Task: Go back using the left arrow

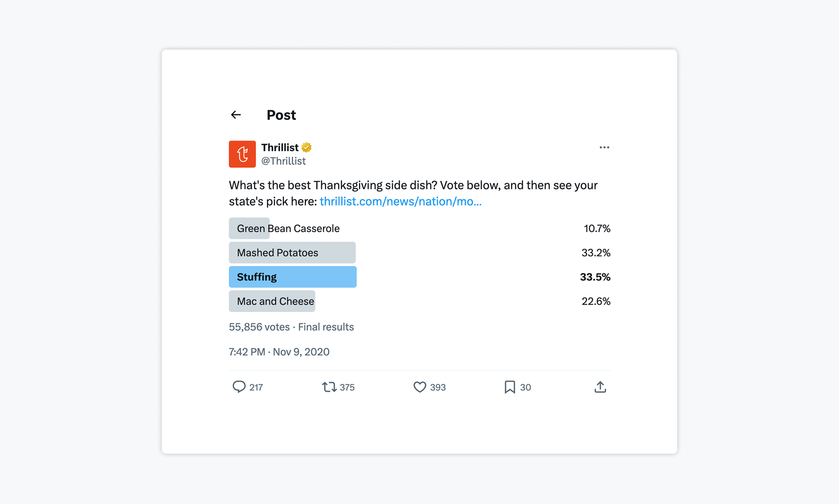Action: [x=236, y=115]
